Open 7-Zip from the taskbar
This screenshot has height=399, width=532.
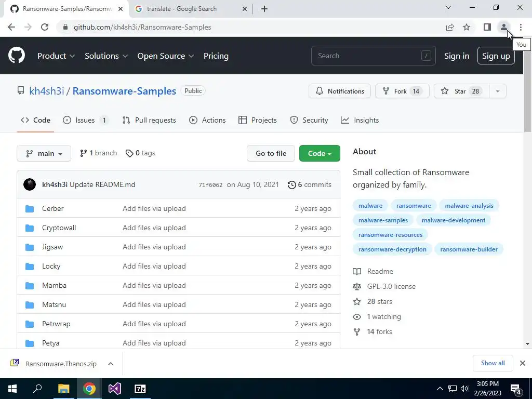point(140,389)
